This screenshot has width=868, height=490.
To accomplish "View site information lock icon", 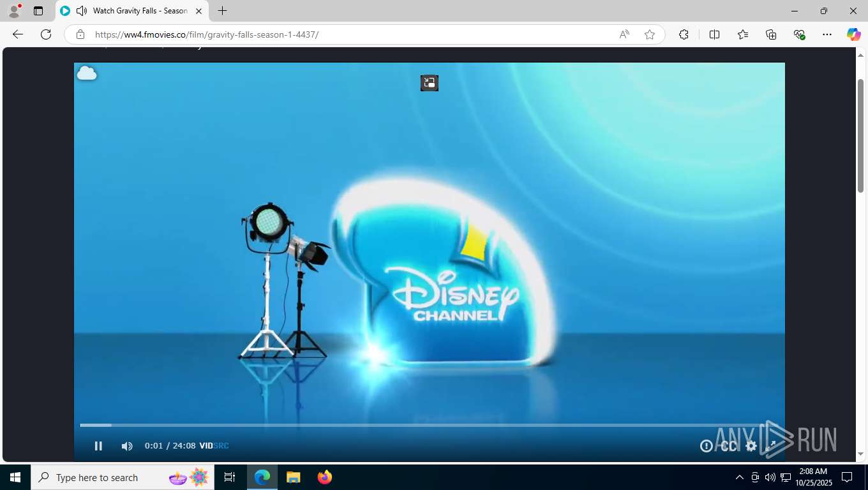I will pyautogui.click(x=80, y=34).
